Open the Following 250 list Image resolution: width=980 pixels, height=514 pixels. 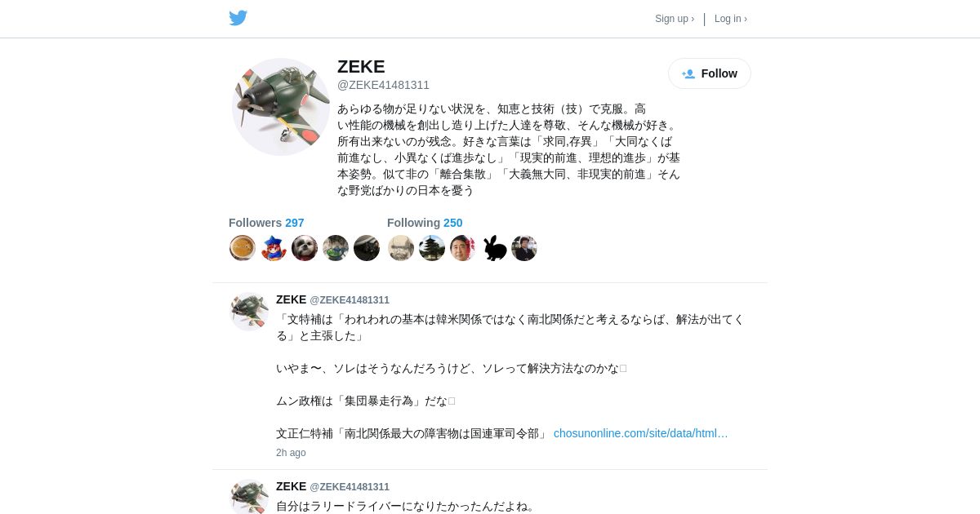pos(425,223)
